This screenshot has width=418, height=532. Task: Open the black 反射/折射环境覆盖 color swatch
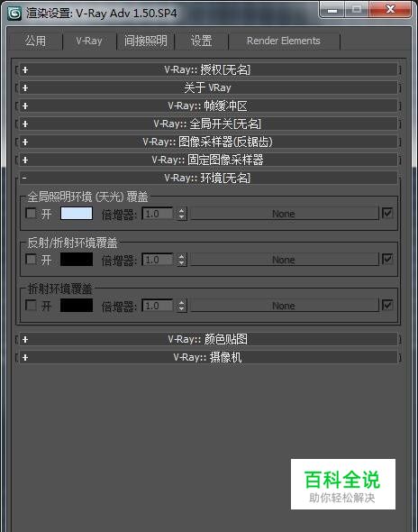pos(77,260)
